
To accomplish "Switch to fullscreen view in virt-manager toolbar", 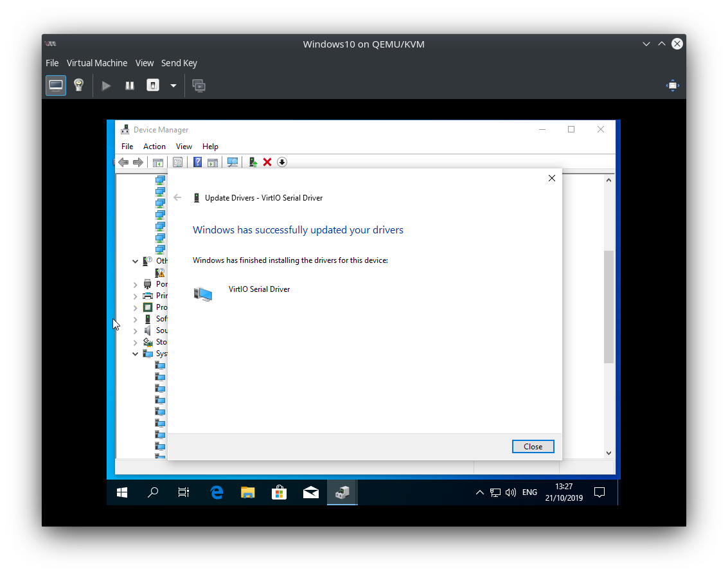I will click(672, 85).
